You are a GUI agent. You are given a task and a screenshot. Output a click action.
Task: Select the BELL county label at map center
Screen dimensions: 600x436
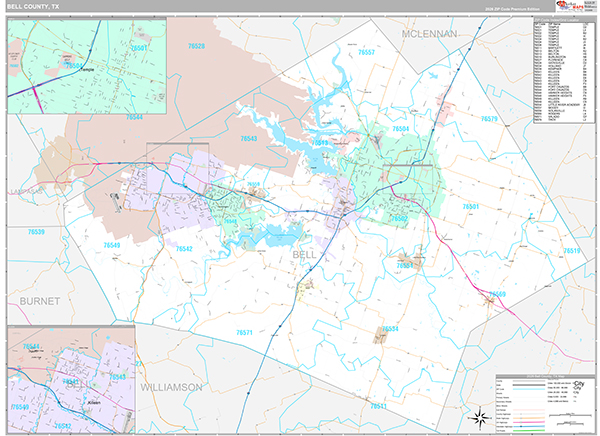(304, 255)
